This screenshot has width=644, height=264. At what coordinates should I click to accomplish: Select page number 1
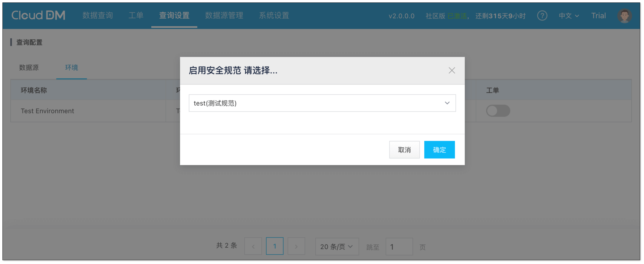274,246
